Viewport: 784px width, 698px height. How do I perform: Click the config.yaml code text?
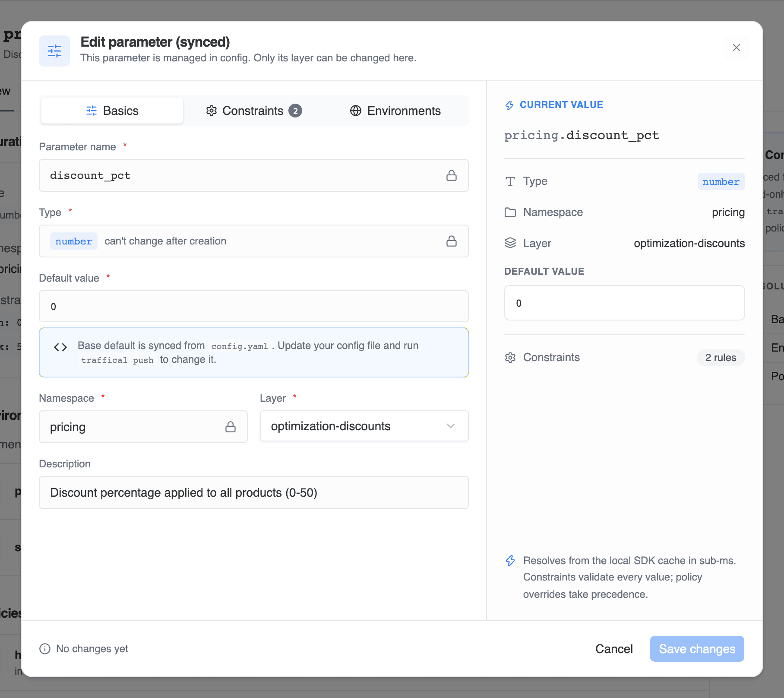point(240,346)
